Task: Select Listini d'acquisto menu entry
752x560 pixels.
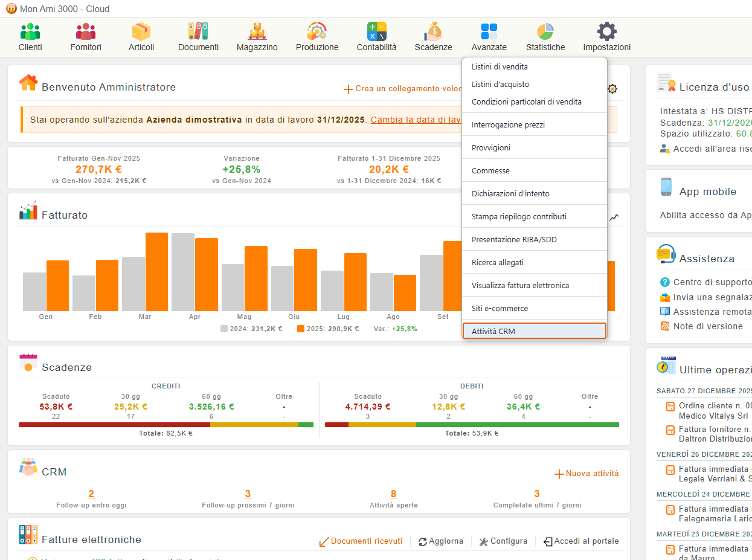Action: point(535,85)
